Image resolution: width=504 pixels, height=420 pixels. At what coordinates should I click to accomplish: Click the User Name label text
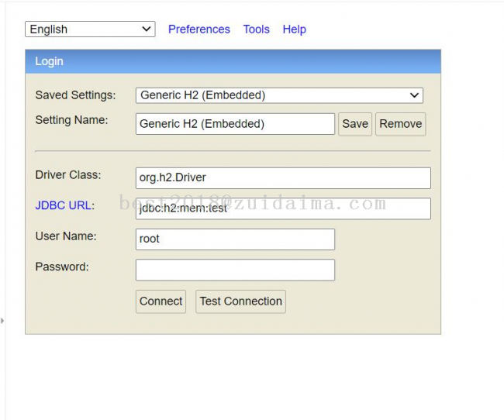[x=66, y=236]
